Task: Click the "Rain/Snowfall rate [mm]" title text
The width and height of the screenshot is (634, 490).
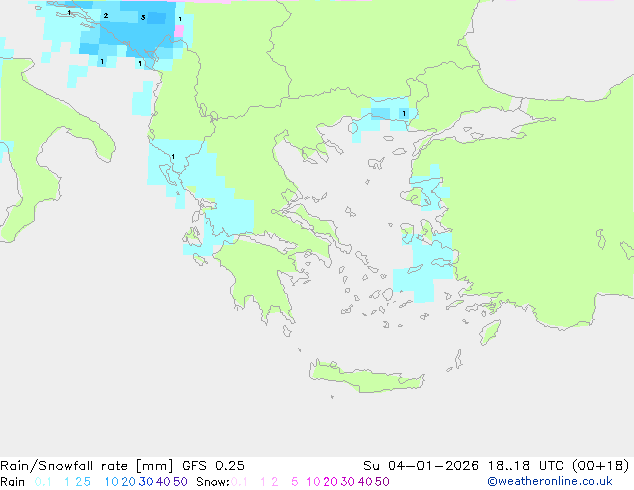Action: click(87, 466)
